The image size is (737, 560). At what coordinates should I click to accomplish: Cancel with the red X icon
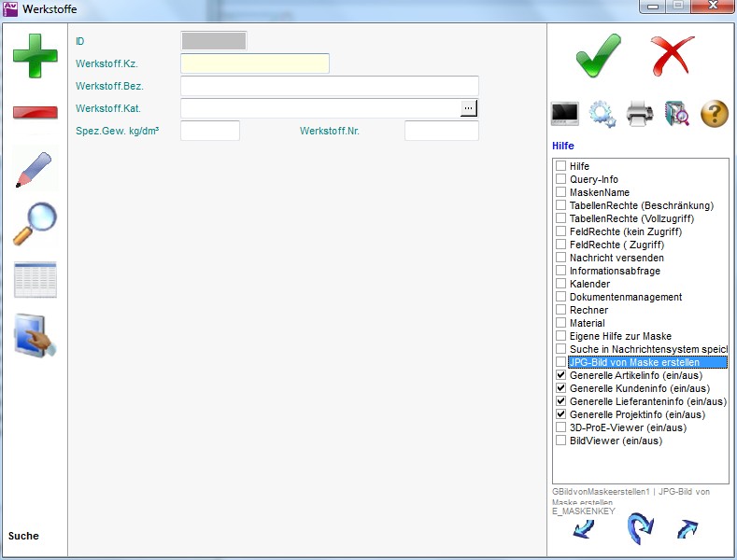[673, 56]
